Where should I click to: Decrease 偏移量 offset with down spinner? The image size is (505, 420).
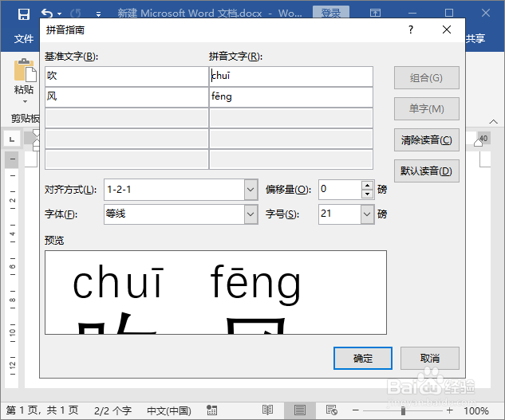point(368,194)
